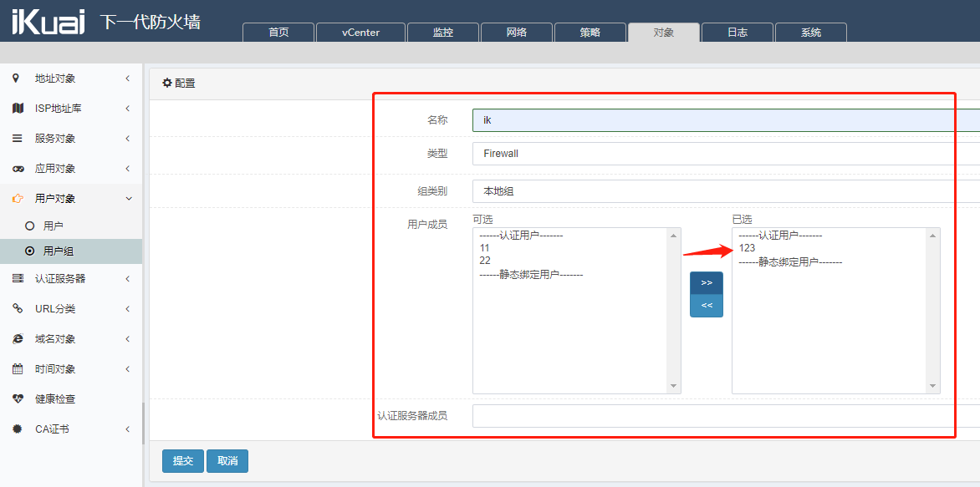Expand the CA证书 chevron
Viewport: 980px width, 487px height.
(x=127, y=429)
